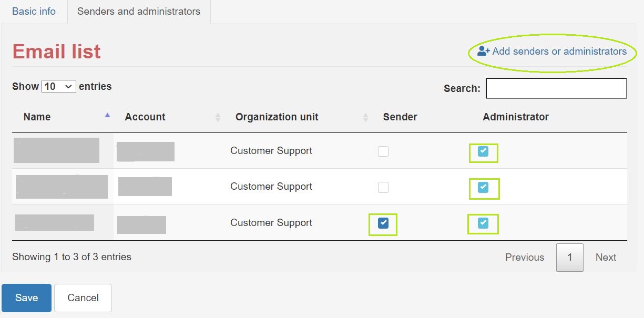Switch to the Basic info tab

click(x=34, y=12)
